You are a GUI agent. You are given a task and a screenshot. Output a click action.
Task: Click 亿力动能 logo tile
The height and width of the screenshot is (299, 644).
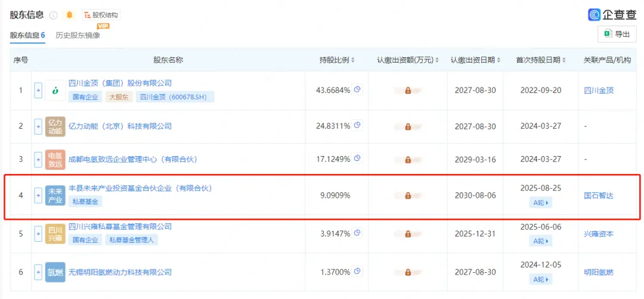pos(55,126)
